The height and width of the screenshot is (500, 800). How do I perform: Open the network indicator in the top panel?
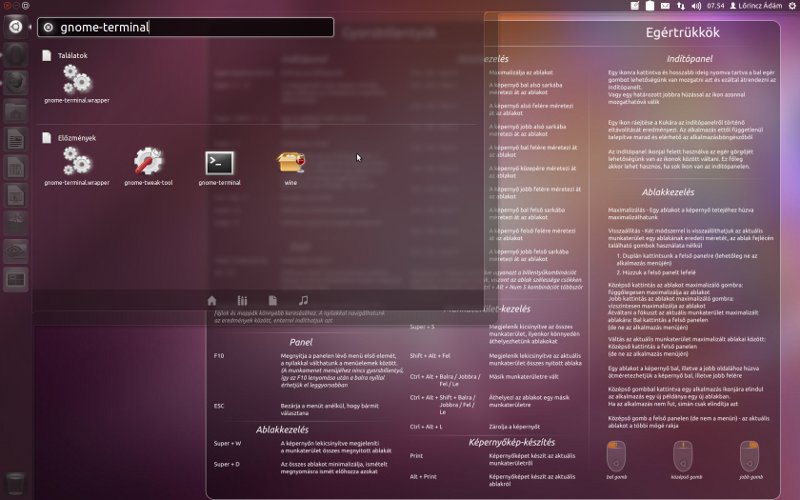click(x=681, y=6)
